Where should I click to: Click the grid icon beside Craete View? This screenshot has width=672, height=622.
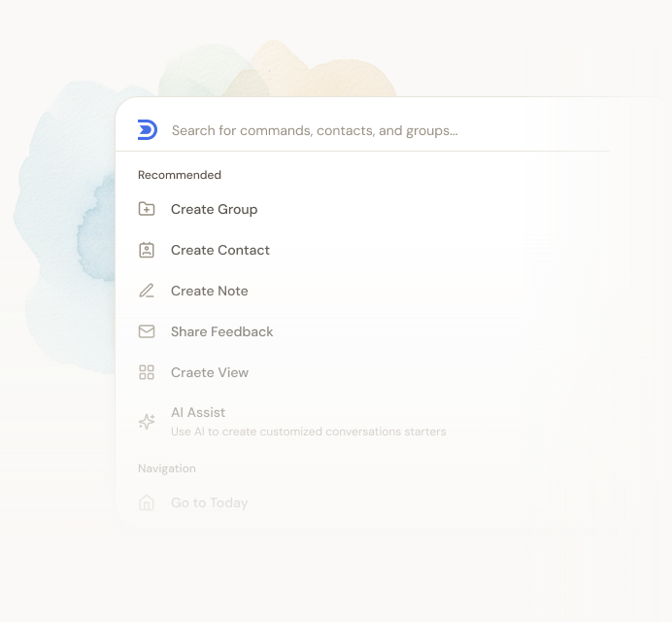click(147, 372)
